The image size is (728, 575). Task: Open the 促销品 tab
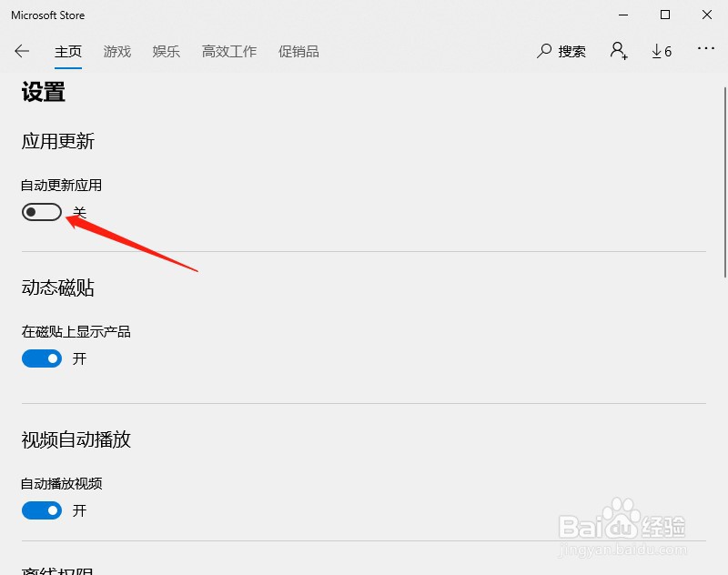pyautogui.click(x=298, y=51)
